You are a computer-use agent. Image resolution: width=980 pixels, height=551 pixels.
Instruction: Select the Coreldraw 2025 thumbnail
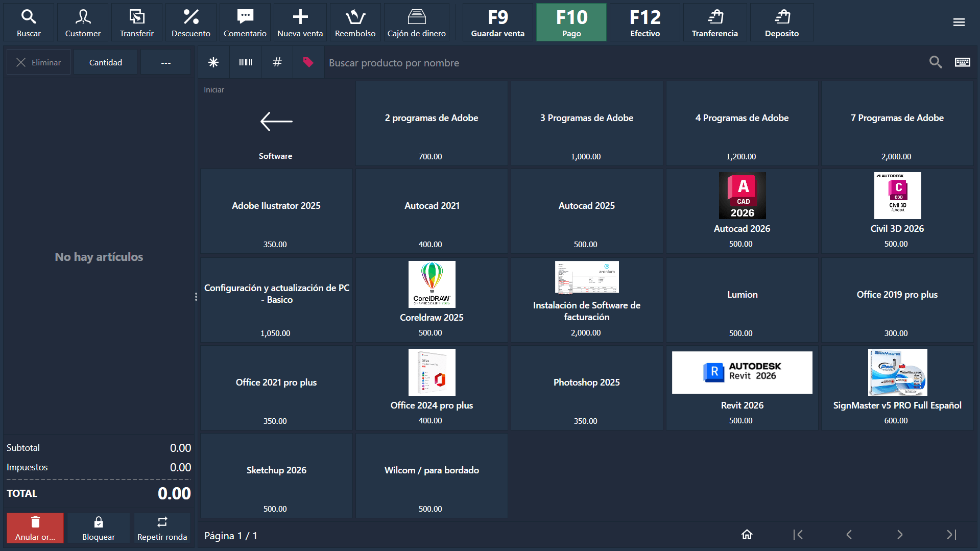click(x=432, y=284)
